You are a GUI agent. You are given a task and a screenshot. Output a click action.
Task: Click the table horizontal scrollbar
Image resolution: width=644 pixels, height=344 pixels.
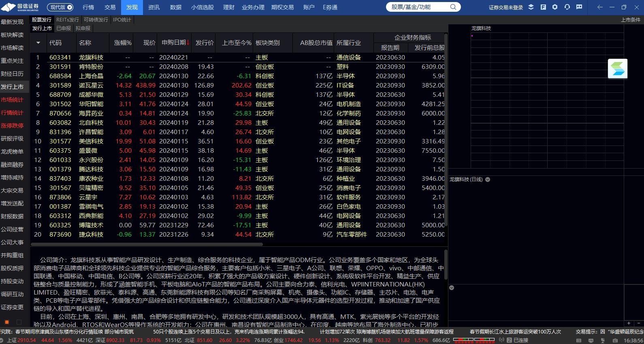pos(147,244)
